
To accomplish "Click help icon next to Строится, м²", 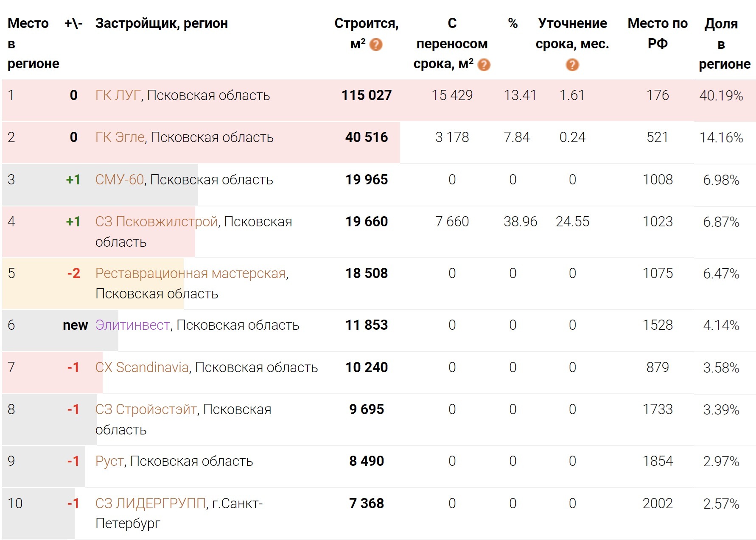I will pos(376,45).
